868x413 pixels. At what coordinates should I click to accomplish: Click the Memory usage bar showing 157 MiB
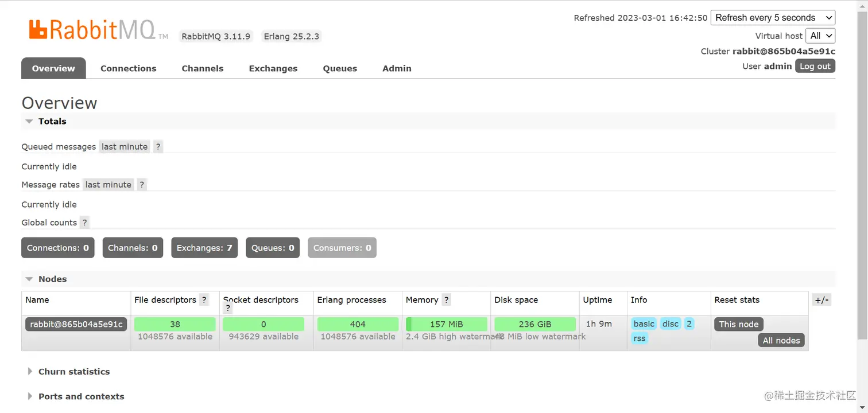coord(447,324)
